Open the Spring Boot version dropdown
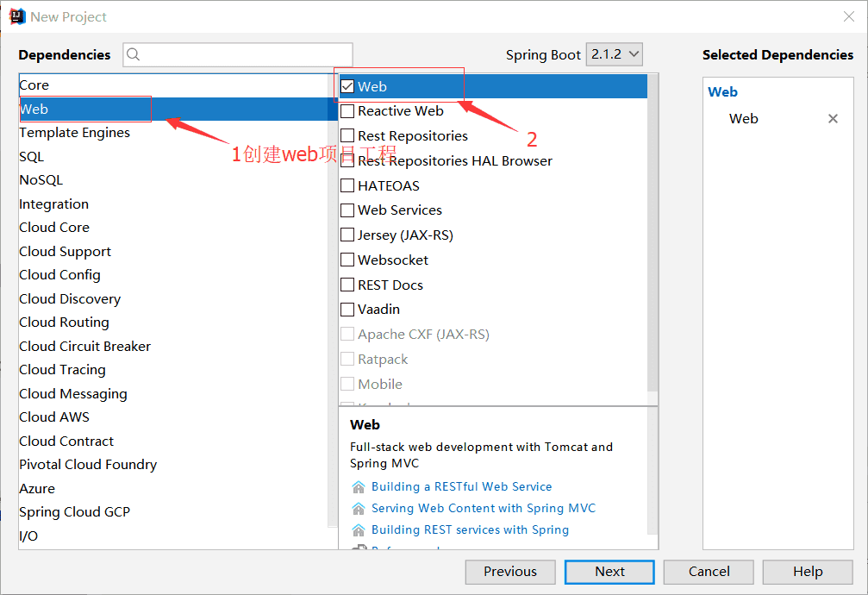The image size is (868, 595). click(614, 54)
